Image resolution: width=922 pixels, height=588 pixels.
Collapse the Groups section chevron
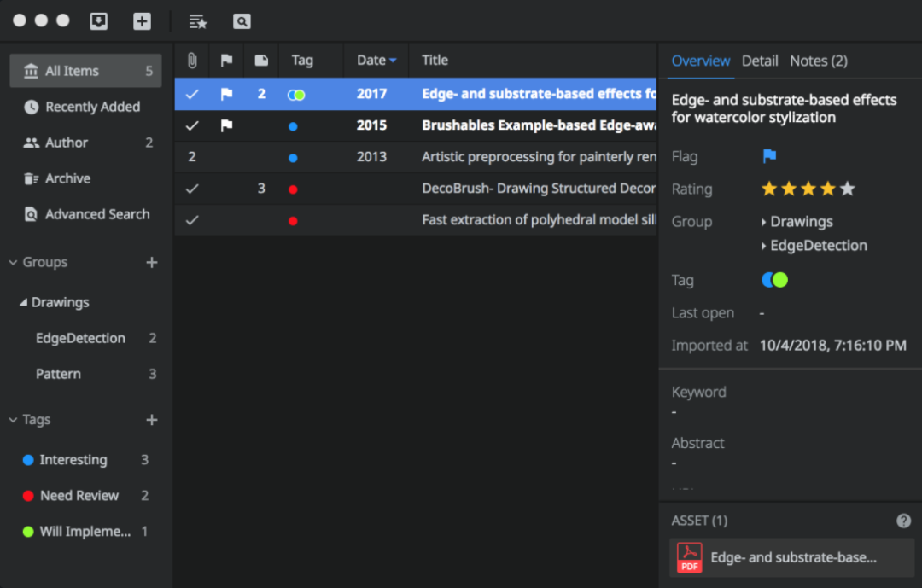(13, 263)
